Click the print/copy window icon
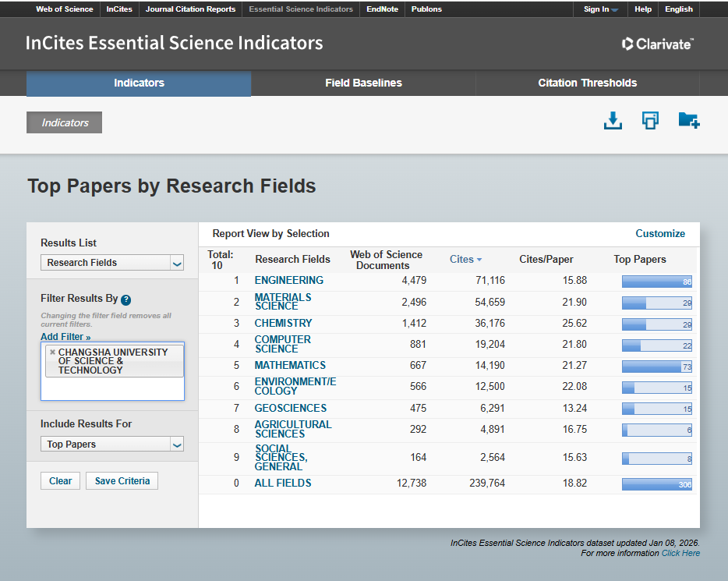 tap(650, 121)
